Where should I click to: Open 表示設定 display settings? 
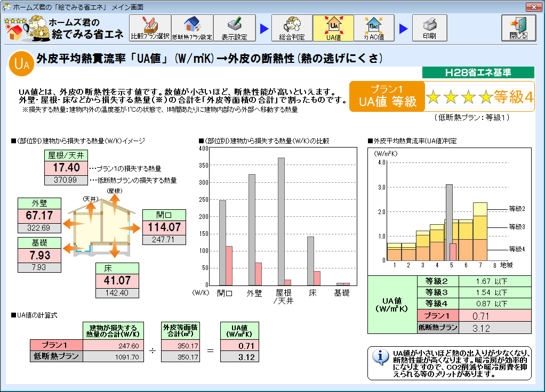coord(234,28)
